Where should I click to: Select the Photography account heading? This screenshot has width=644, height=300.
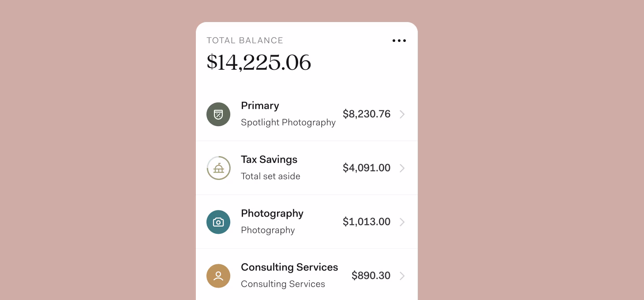[272, 214]
